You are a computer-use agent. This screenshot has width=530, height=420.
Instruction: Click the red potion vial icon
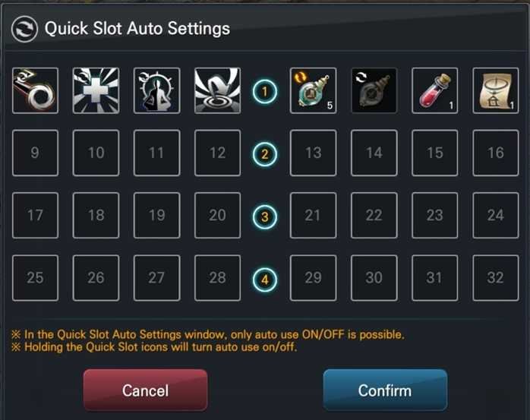pyautogui.click(x=434, y=90)
